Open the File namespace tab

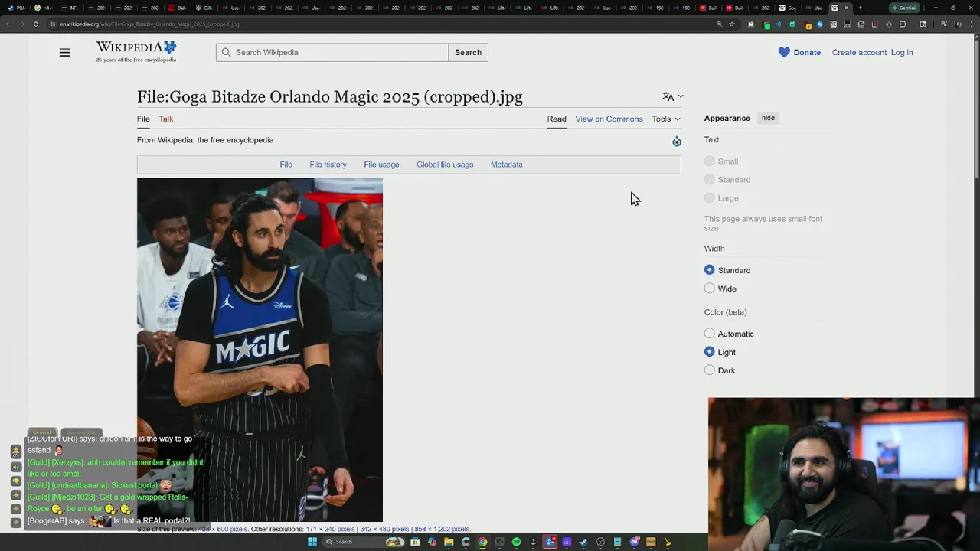(x=143, y=119)
